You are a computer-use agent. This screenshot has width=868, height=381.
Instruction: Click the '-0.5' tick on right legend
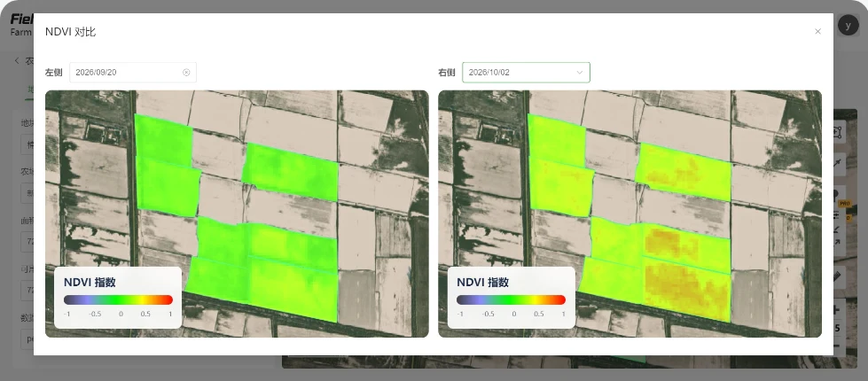point(488,314)
